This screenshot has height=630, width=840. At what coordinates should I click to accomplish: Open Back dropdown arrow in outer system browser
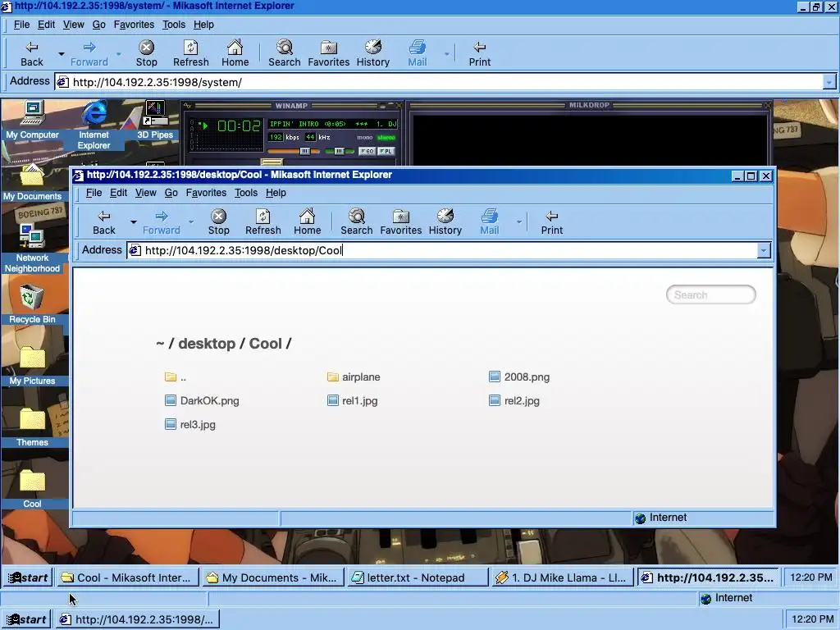61,53
